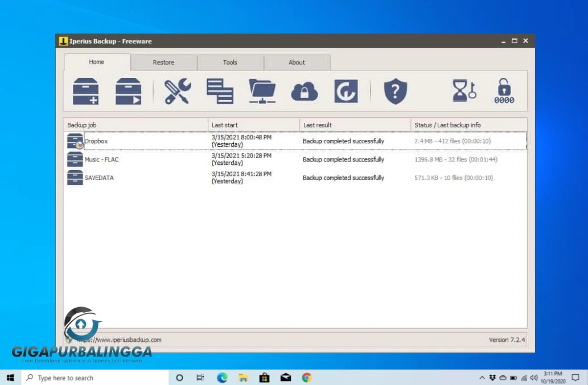Open Microsoft Store from the taskbar

point(264,378)
